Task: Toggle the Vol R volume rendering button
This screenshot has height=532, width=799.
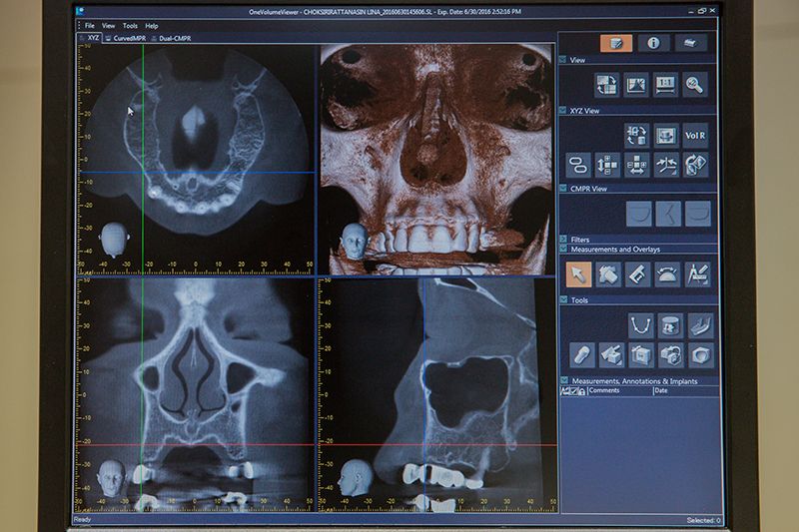Action: point(695,136)
